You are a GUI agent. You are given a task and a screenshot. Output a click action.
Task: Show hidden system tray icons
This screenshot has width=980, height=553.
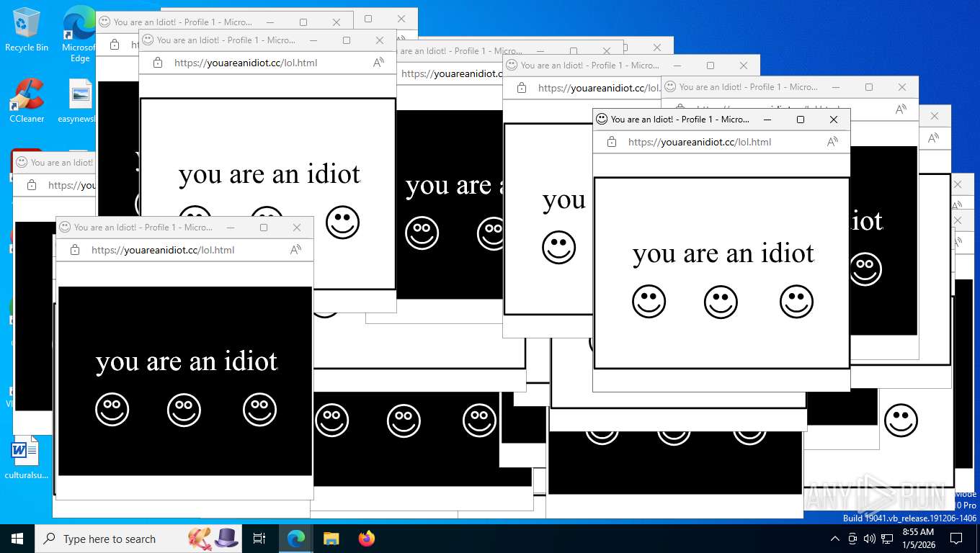(x=835, y=539)
